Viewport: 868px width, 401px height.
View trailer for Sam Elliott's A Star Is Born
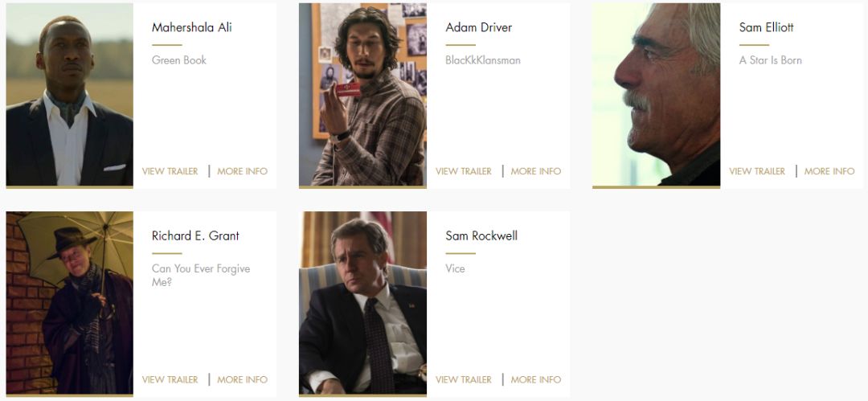(x=757, y=171)
